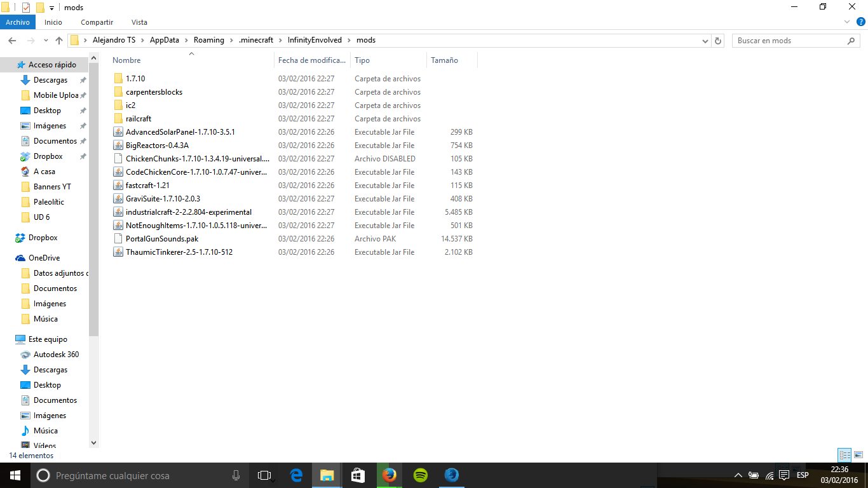Click the navigation pane scroll up arrow

point(94,58)
